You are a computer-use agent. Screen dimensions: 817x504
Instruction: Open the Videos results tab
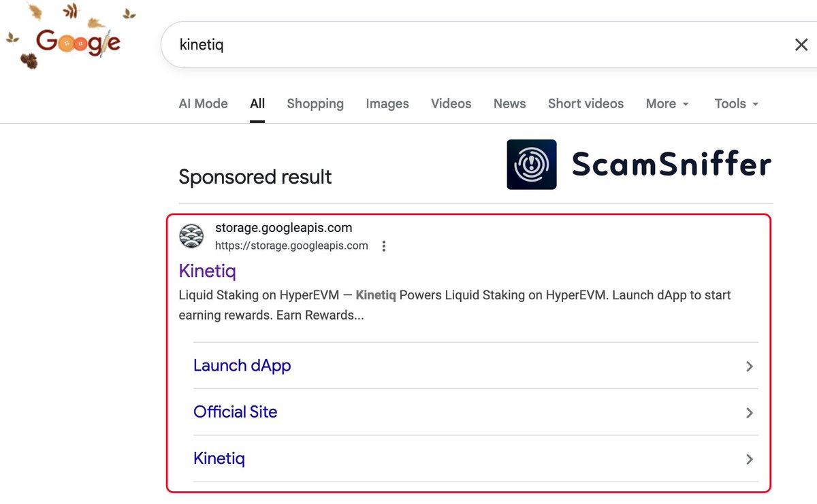(451, 104)
